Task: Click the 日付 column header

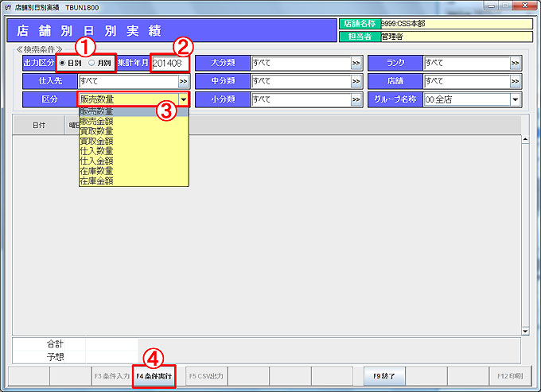Action: (x=39, y=125)
